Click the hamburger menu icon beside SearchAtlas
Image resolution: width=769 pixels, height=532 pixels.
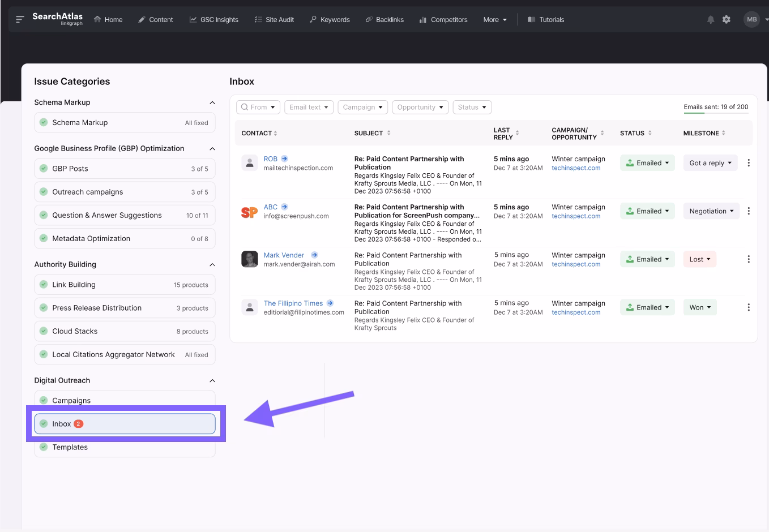pos(20,20)
